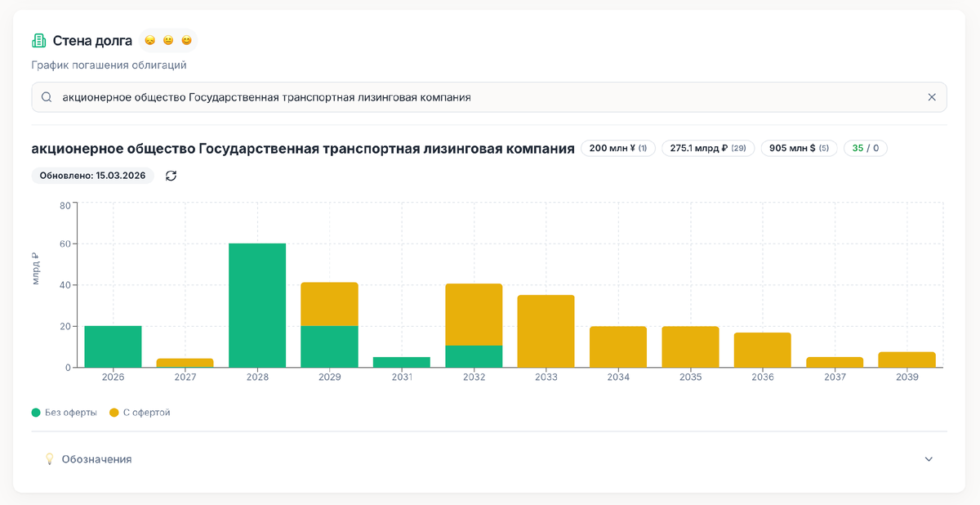Click the company name heading above chart
This screenshot has width=980, height=505.
pos(303,149)
